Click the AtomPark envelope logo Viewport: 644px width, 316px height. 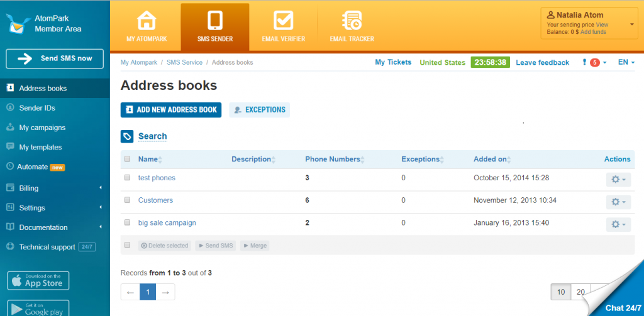pyautogui.click(x=19, y=23)
